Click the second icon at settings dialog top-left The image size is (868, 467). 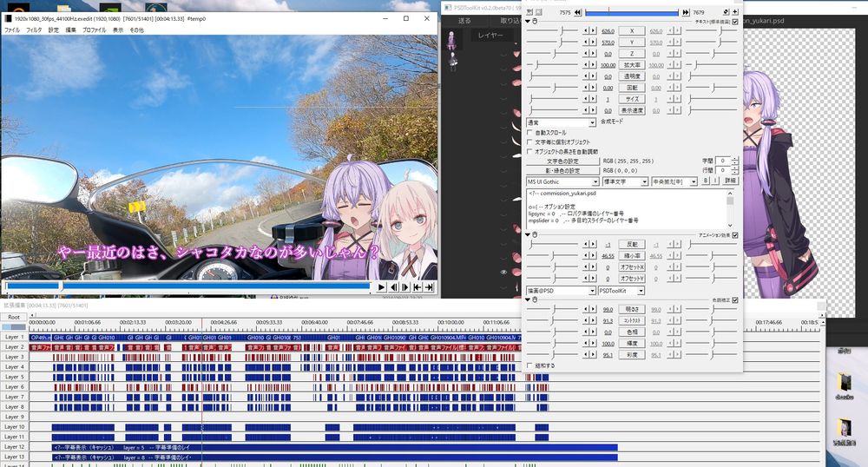539,11
